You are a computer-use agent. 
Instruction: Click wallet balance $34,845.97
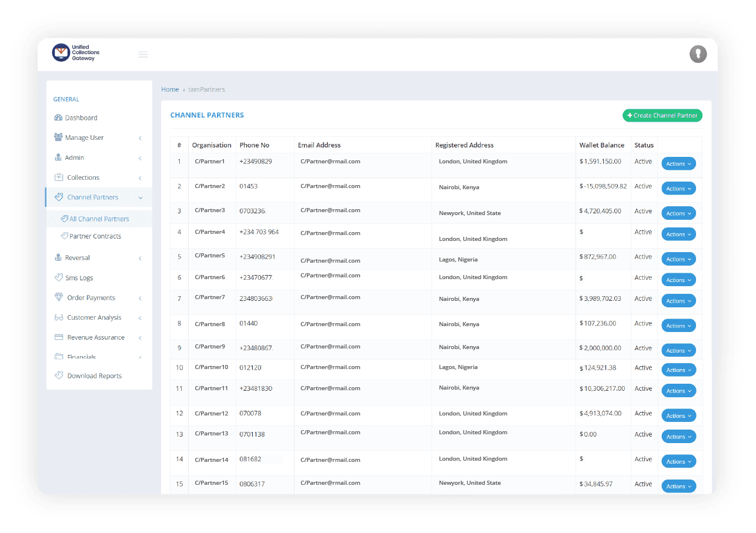coord(596,484)
